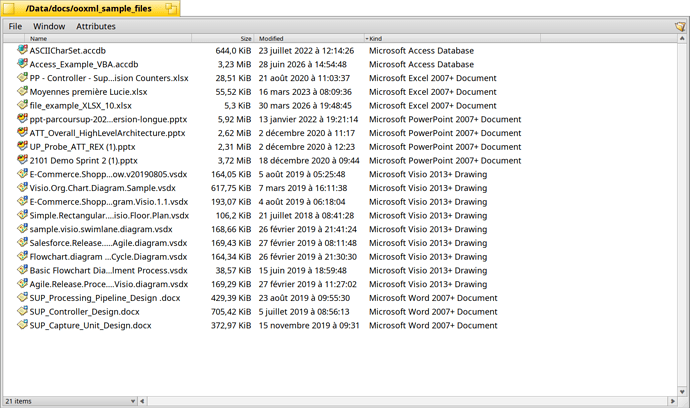Click icon of SUP_Controller_Design.docx

pos(22,311)
